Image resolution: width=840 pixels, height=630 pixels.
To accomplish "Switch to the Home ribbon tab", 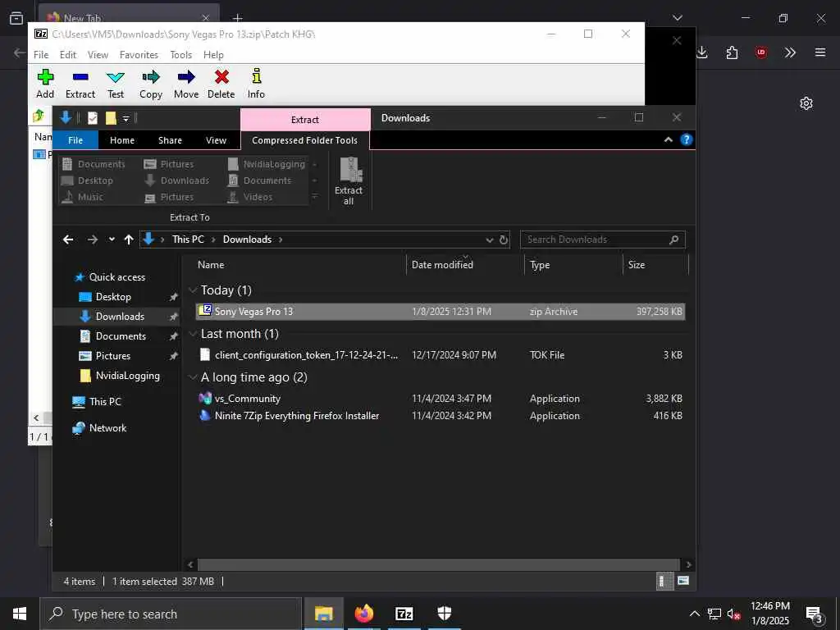I will coord(122,140).
